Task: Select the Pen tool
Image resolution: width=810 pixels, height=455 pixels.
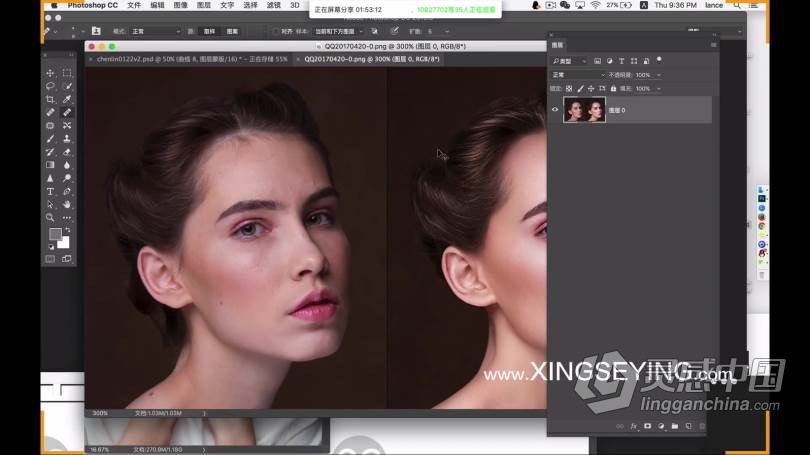Action: tap(67, 192)
